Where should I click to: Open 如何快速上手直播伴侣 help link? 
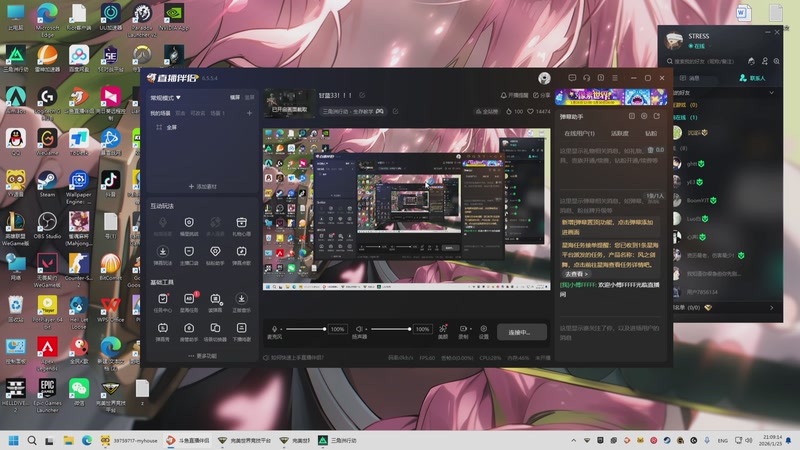[x=294, y=358]
